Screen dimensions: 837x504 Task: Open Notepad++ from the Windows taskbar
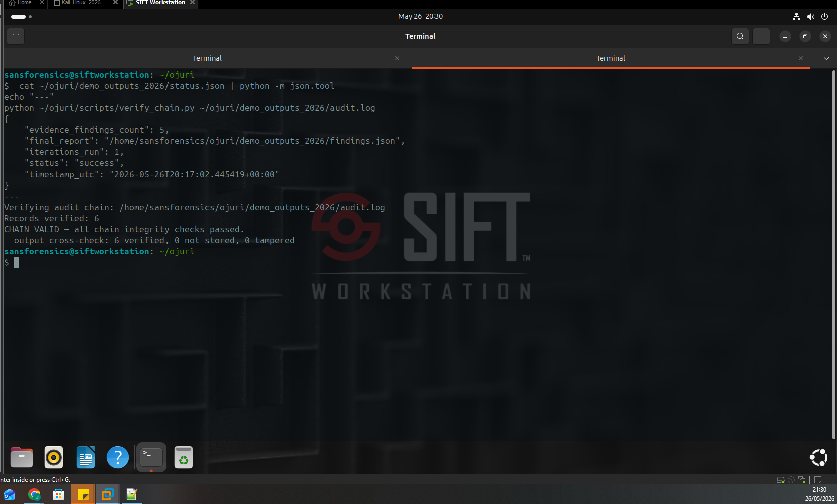coord(132,495)
